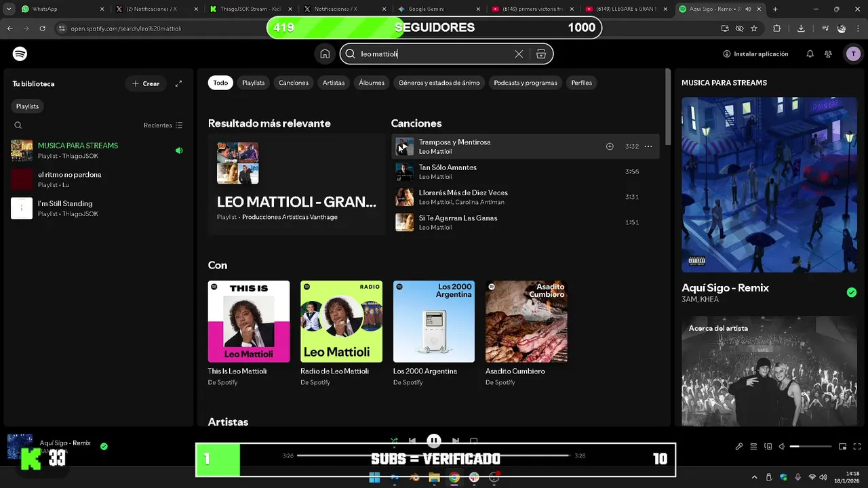Skip to the previous track
Viewport: 868px width, 488px height.
(412, 441)
